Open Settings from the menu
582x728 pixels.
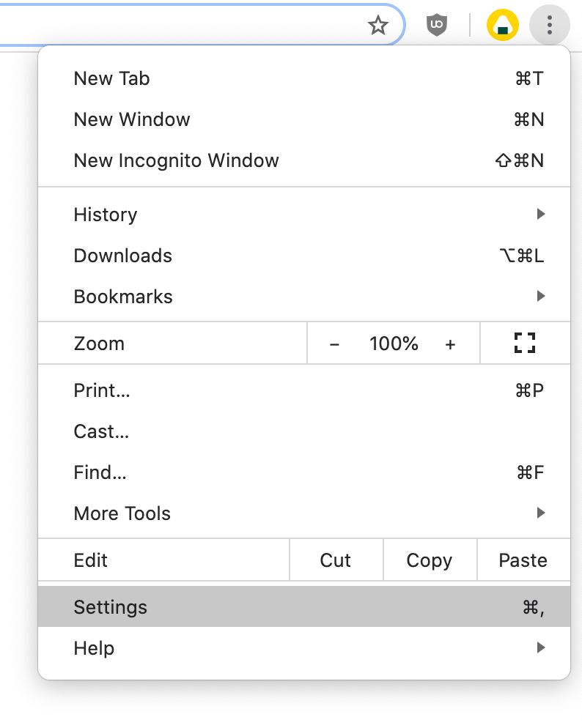(x=304, y=607)
